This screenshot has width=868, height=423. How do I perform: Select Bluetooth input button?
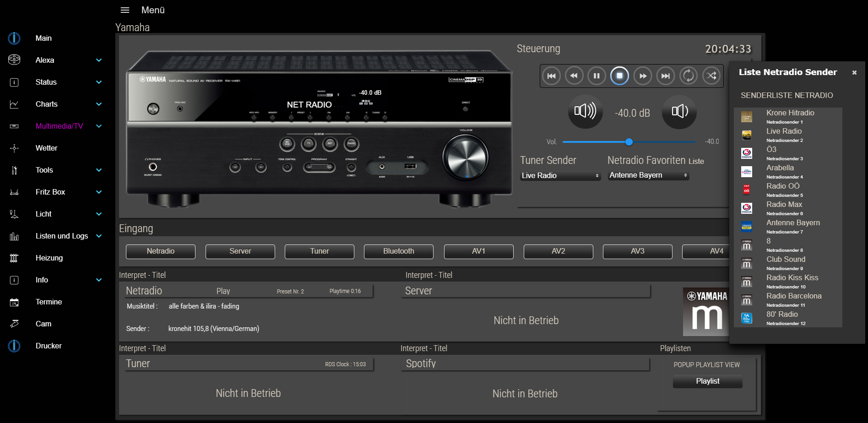tap(399, 251)
